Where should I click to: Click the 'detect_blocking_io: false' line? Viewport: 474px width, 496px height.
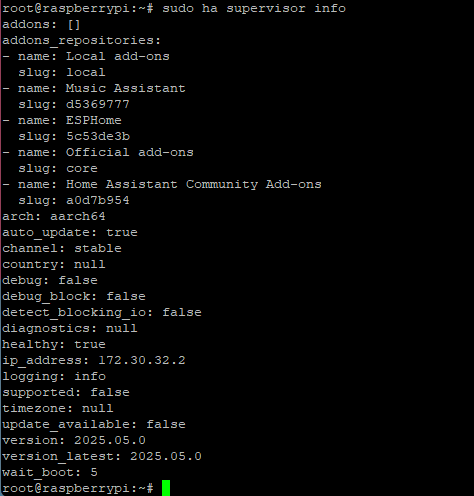pyautogui.click(x=102, y=312)
